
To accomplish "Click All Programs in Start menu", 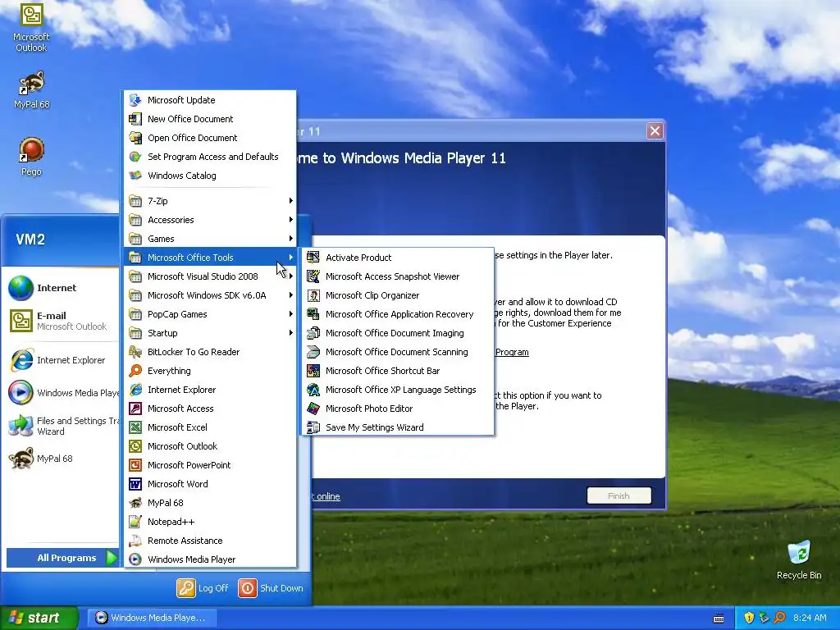I will (62, 558).
